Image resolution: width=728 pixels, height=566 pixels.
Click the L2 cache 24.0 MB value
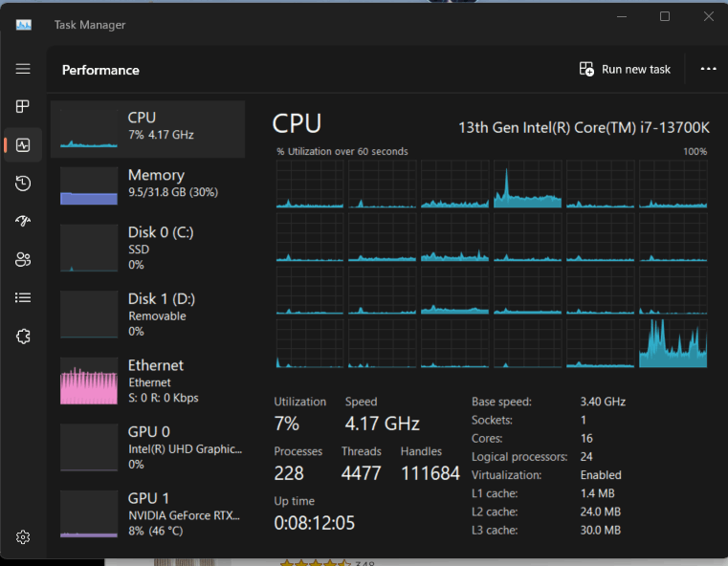(601, 512)
